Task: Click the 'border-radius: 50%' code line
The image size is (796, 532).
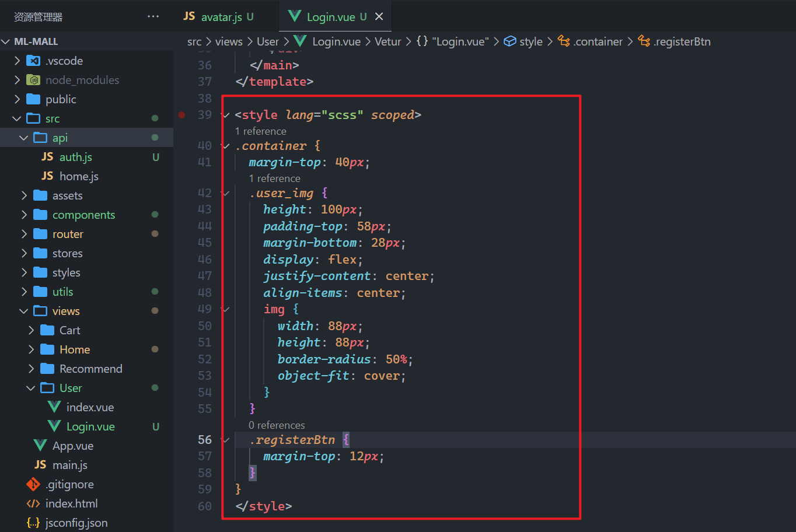Action: click(x=345, y=359)
